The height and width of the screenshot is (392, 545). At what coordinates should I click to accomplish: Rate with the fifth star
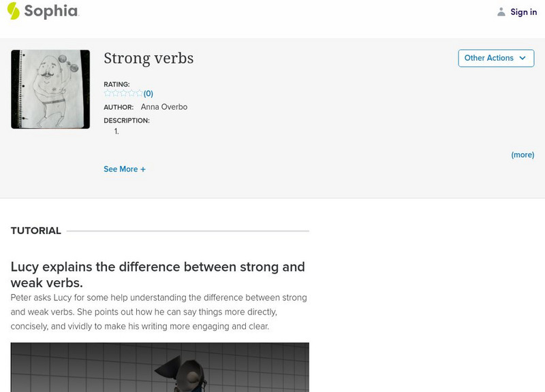139,93
